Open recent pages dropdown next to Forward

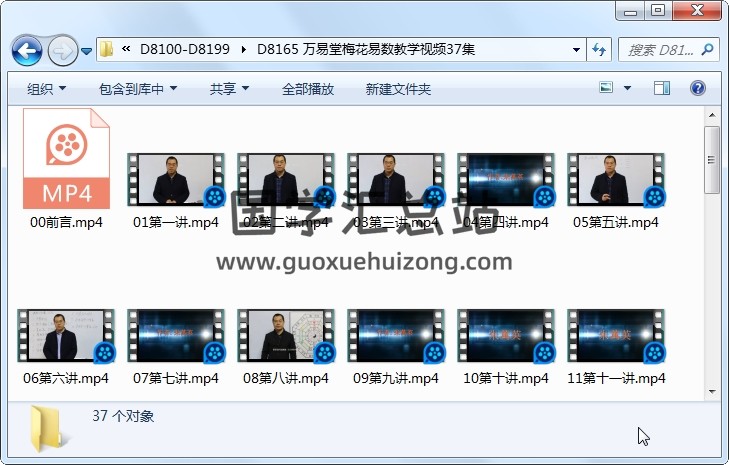(x=87, y=49)
